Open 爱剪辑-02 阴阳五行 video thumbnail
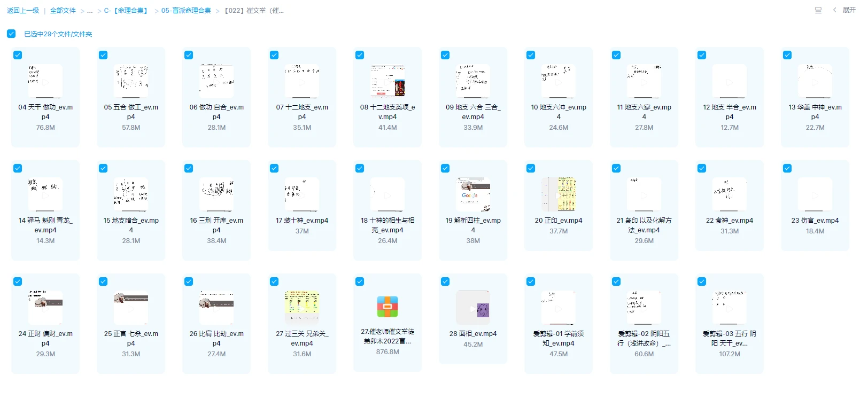This screenshot has width=868, height=399. (x=644, y=308)
